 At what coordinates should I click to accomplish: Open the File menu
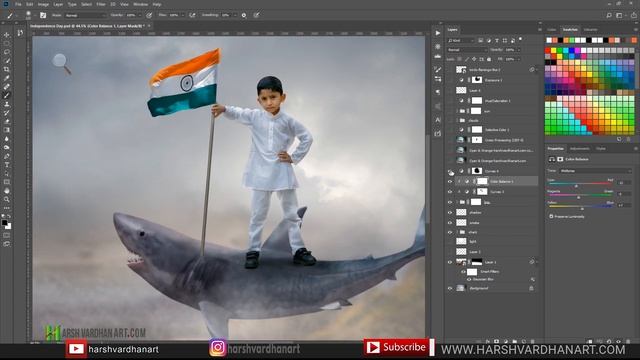(18, 4)
